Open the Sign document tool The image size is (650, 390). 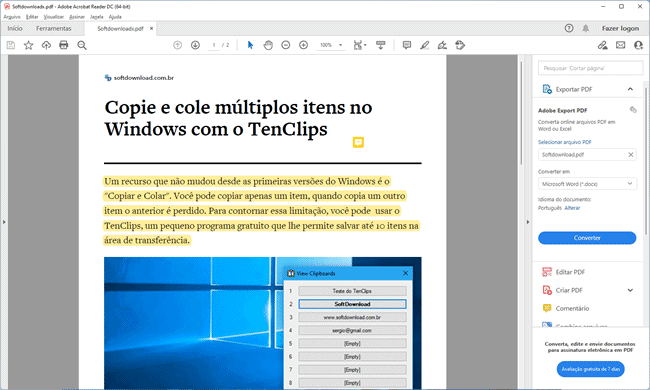click(x=442, y=45)
